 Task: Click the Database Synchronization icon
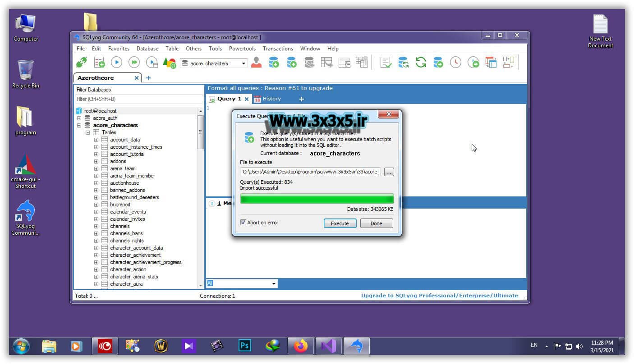[404, 63]
